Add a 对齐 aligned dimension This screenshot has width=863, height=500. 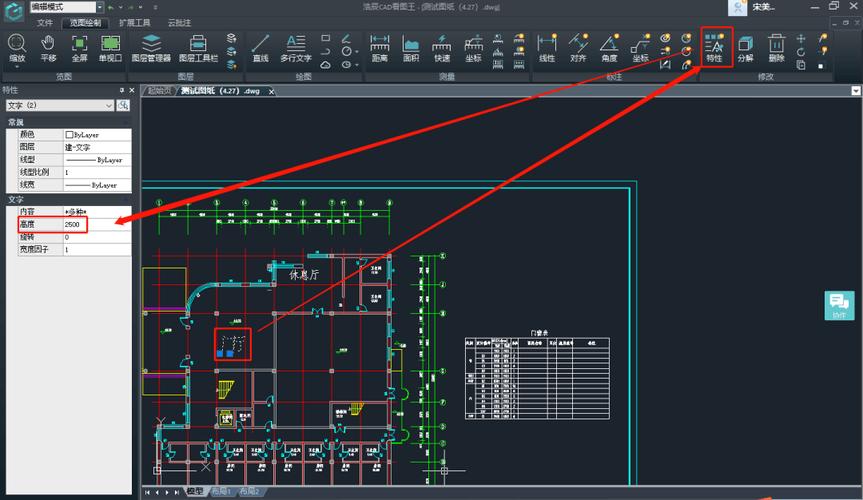(578, 48)
